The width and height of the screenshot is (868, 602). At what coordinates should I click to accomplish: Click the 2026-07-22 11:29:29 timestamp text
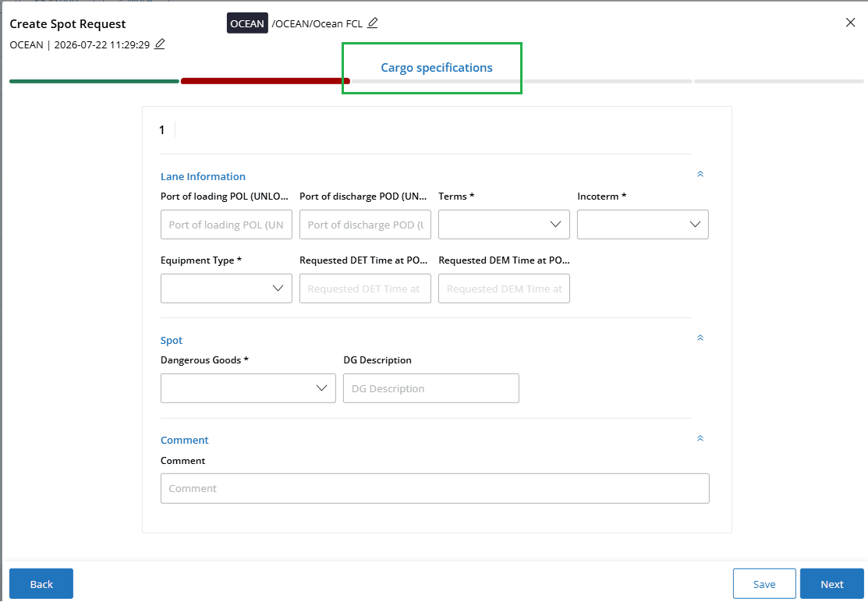pyautogui.click(x=102, y=44)
